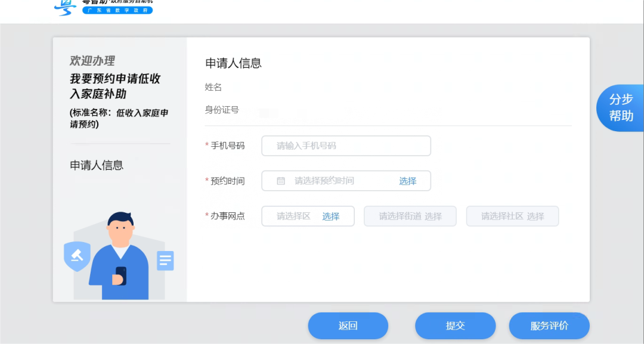644x344 pixels.
Task: Click the shield gavel icon in the illustration
Action: pos(77,258)
